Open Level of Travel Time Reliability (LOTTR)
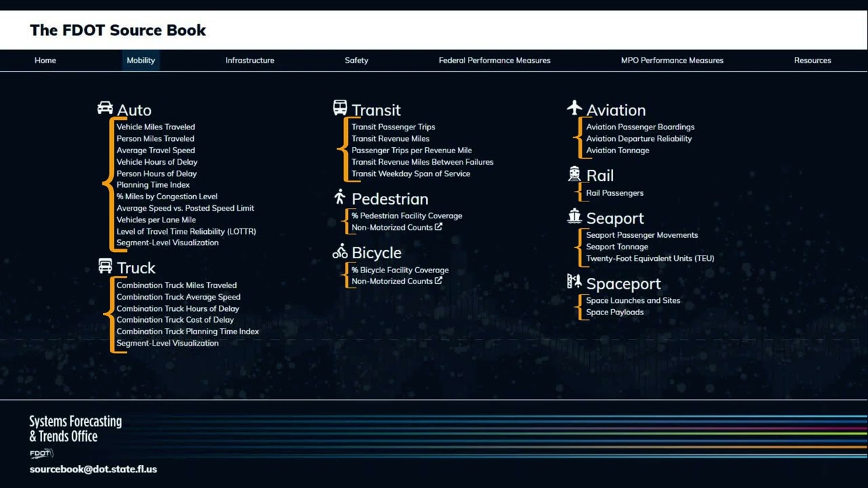Viewport: 868px width, 488px height. point(186,231)
